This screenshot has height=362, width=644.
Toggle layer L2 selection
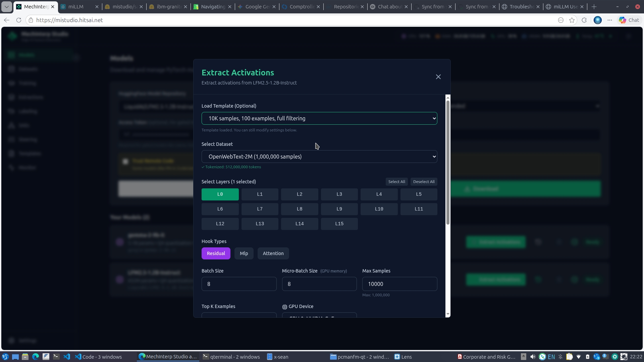tap(300, 194)
